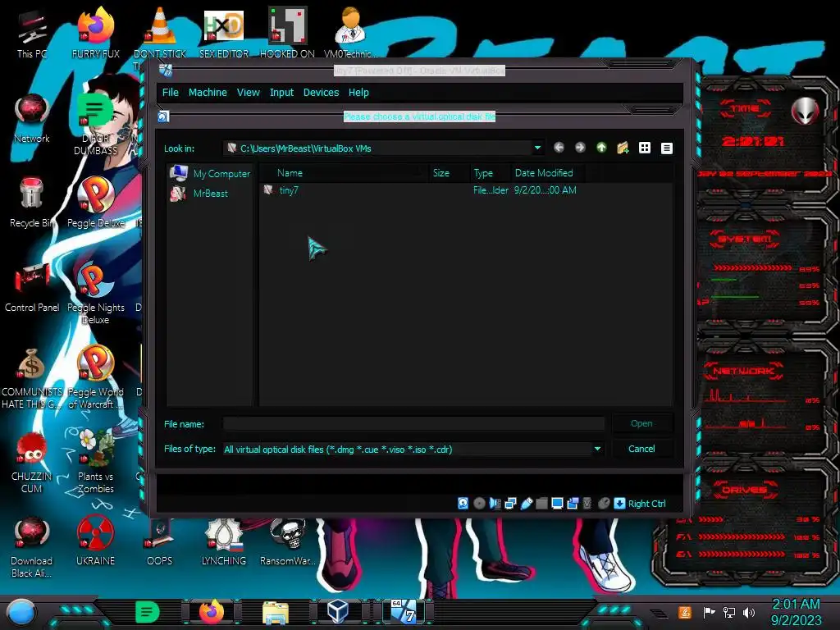This screenshot has height=630, width=840.
Task: Click the recording status icon
Action: coord(573,503)
